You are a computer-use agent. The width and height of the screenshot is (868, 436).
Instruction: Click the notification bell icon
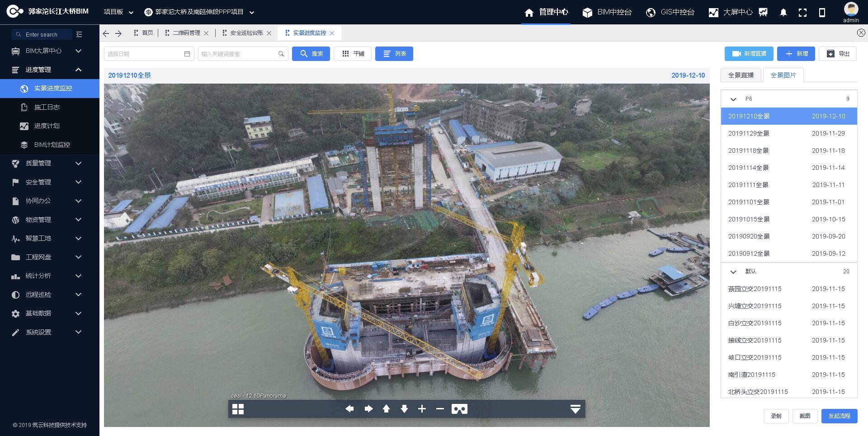tap(783, 13)
